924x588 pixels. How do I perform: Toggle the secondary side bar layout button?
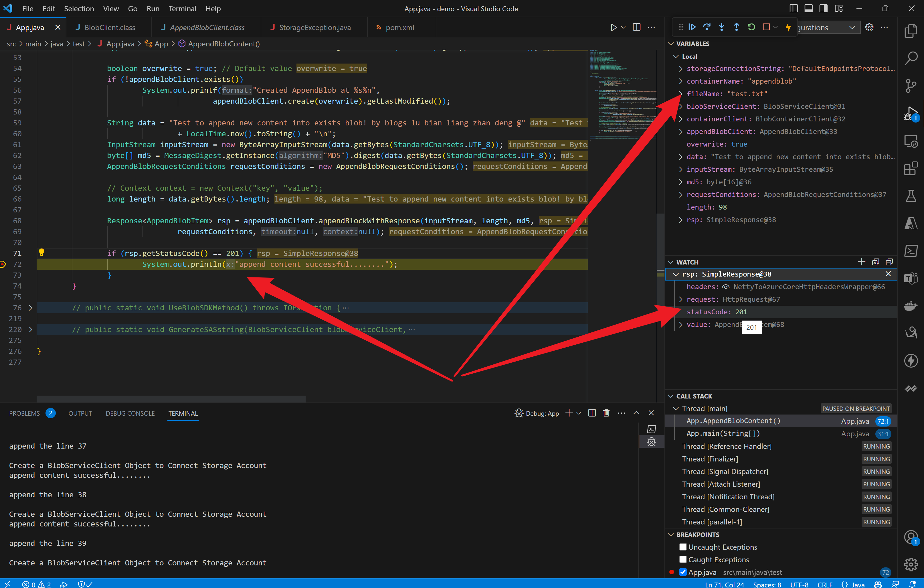[x=824, y=8]
